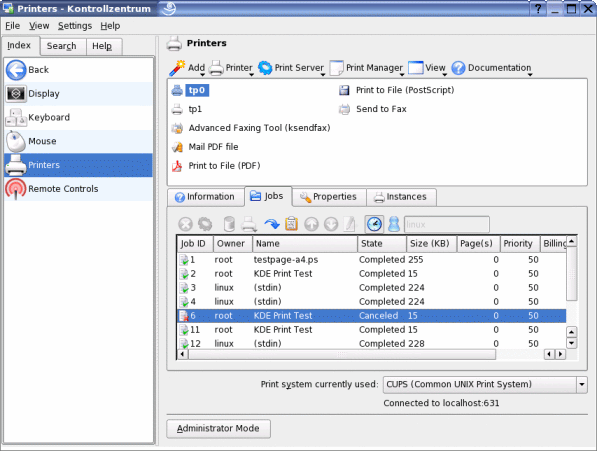The image size is (597, 451).
Task: Go Back in the sidebar
Action: tap(78, 70)
